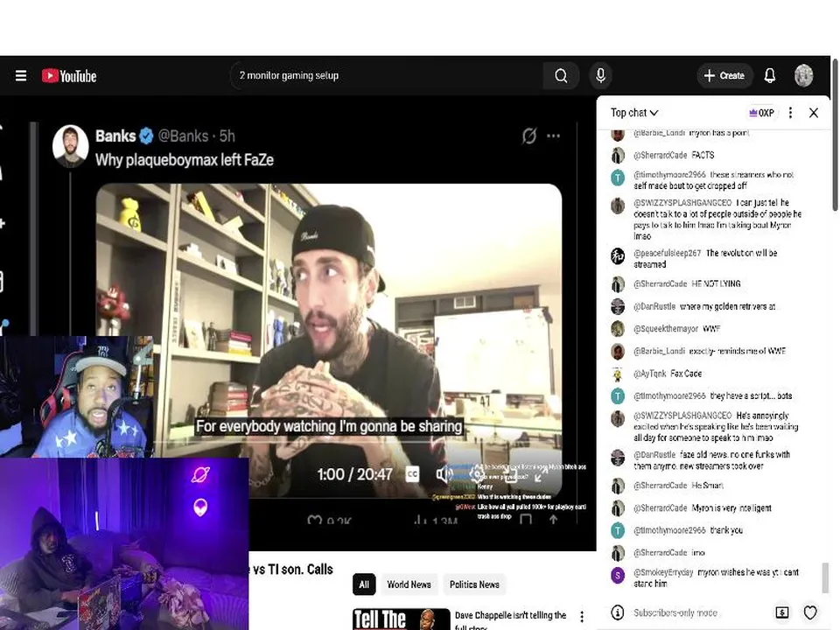This screenshot has height=630, width=840.
Task: Start voice search with microphone icon
Action: 600,75
